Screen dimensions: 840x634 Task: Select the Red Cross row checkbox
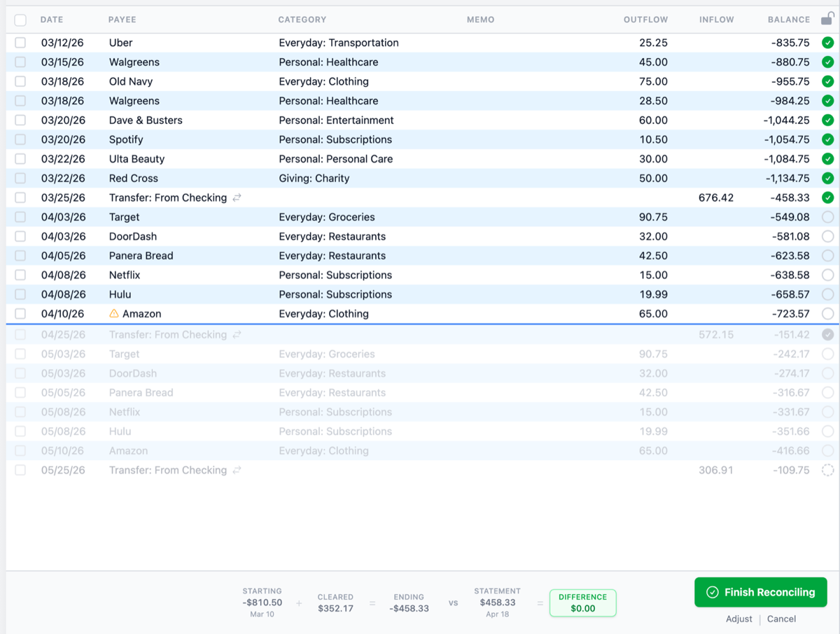20,178
